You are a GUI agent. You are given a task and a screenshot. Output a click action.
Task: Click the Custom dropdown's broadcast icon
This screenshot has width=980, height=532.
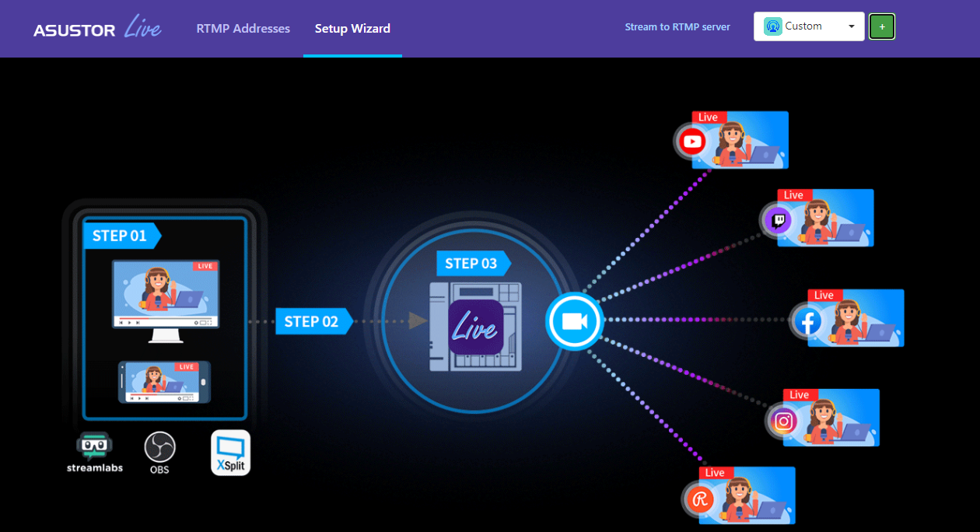772,26
